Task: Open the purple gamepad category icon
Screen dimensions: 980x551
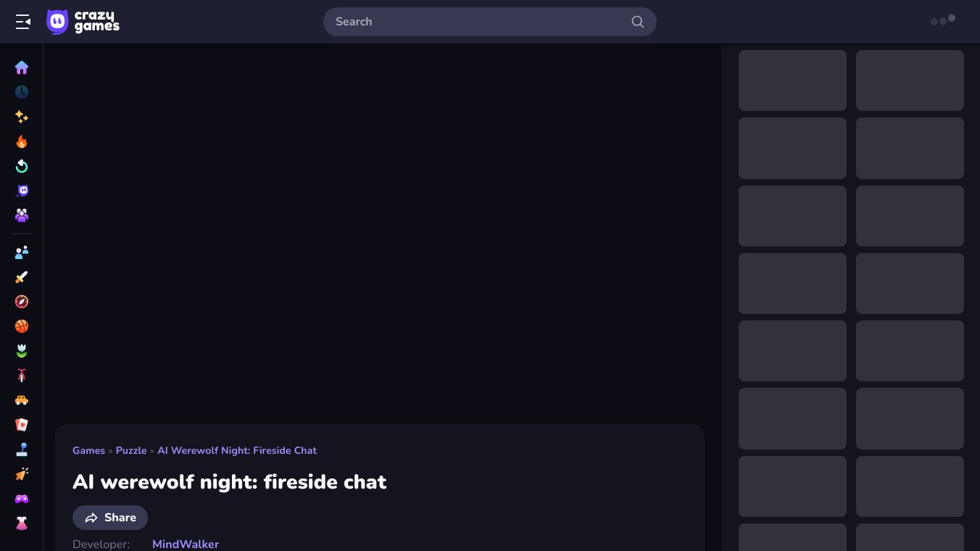Action: tap(22, 499)
